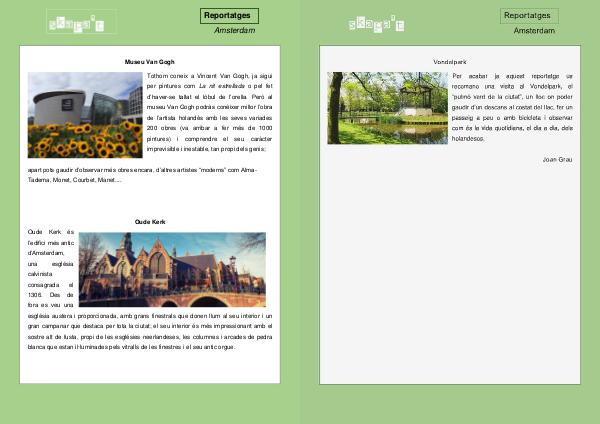Click the Museu Van Gogh heading
Screen dimensions: 600x424
coord(149,62)
